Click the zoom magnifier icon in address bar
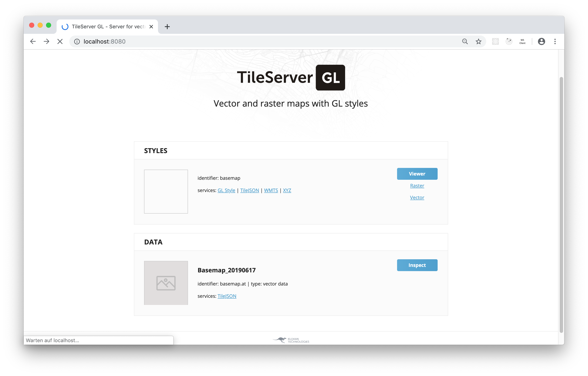Viewport: 588px width, 376px height. tap(465, 42)
